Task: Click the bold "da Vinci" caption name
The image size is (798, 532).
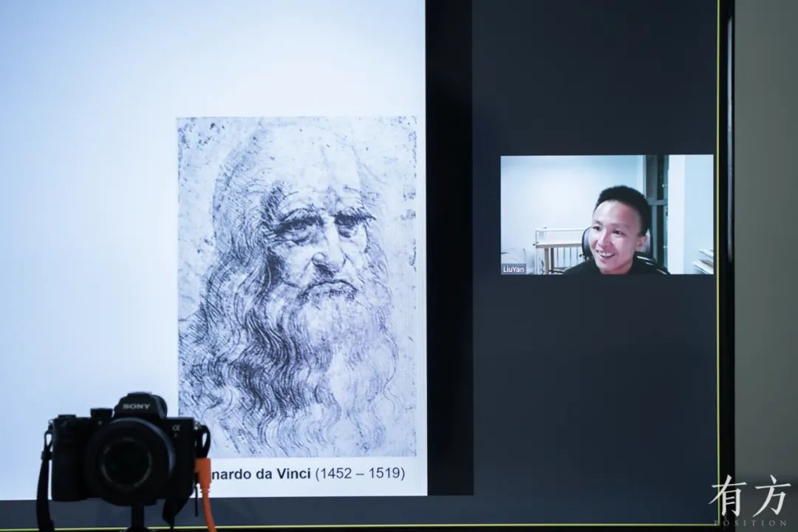Action: [x=283, y=474]
